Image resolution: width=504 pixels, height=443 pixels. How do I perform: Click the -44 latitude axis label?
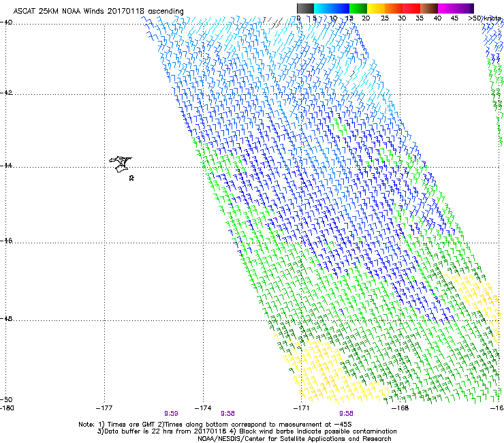click(6, 166)
